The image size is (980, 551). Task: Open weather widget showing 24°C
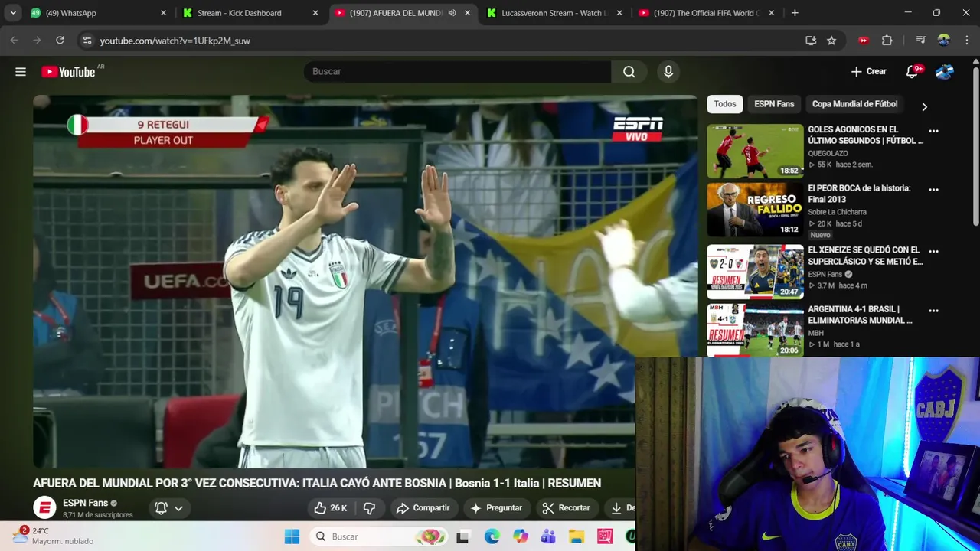pos(54,536)
